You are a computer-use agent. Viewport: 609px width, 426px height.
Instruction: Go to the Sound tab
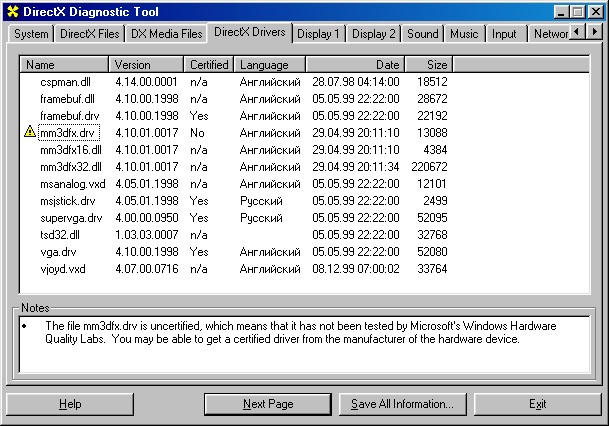click(x=422, y=34)
